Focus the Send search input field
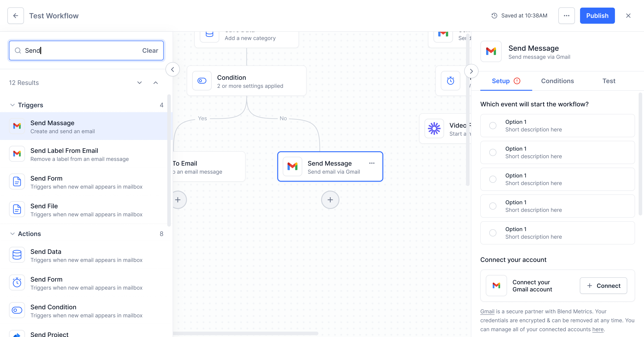 coord(86,51)
